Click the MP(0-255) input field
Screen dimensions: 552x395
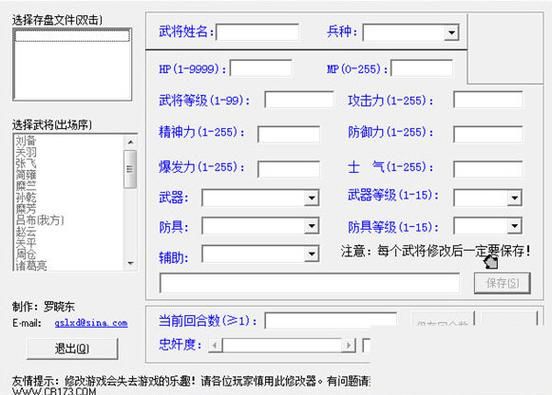click(422, 68)
